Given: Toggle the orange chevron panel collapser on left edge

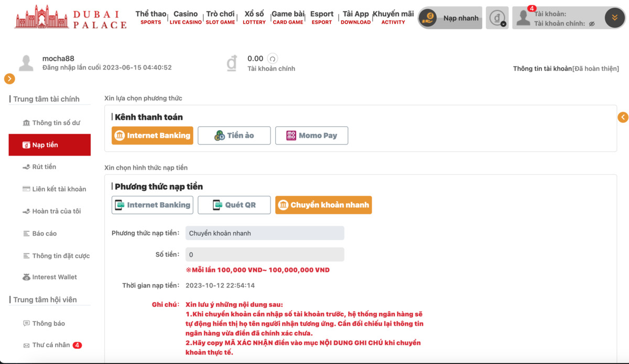Looking at the screenshot, I should click(x=9, y=79).
